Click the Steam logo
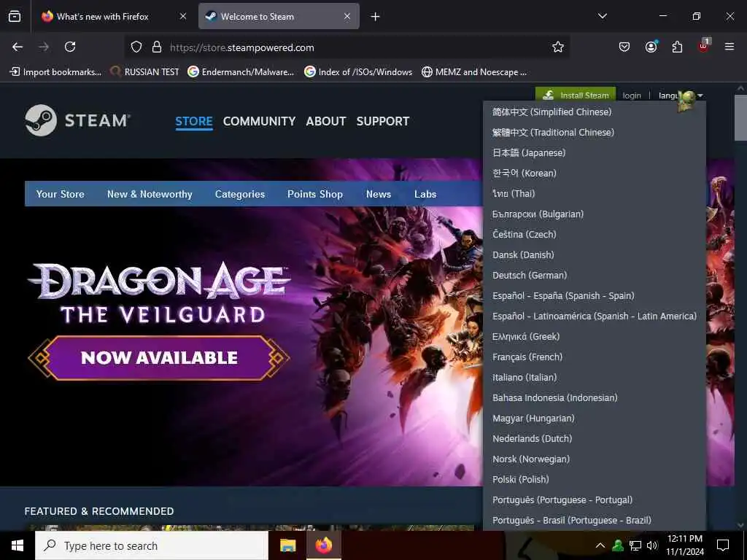The image size is (747, 560). click(77, 120)
